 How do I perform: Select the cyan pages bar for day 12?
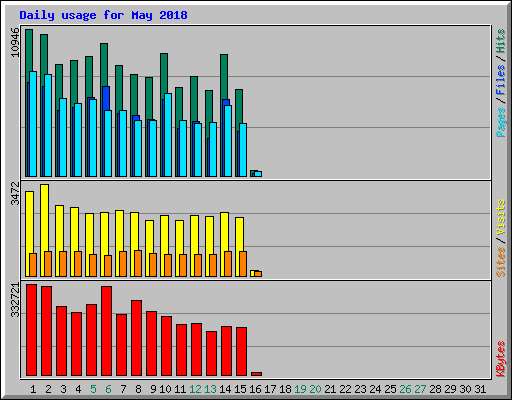click(198, 150)
